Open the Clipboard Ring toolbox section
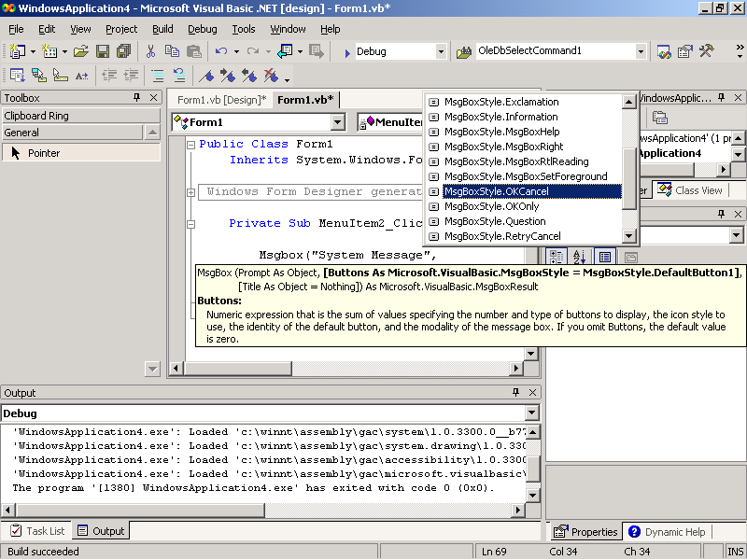Screen dimensions: 747x560 (x=80, y=116)
